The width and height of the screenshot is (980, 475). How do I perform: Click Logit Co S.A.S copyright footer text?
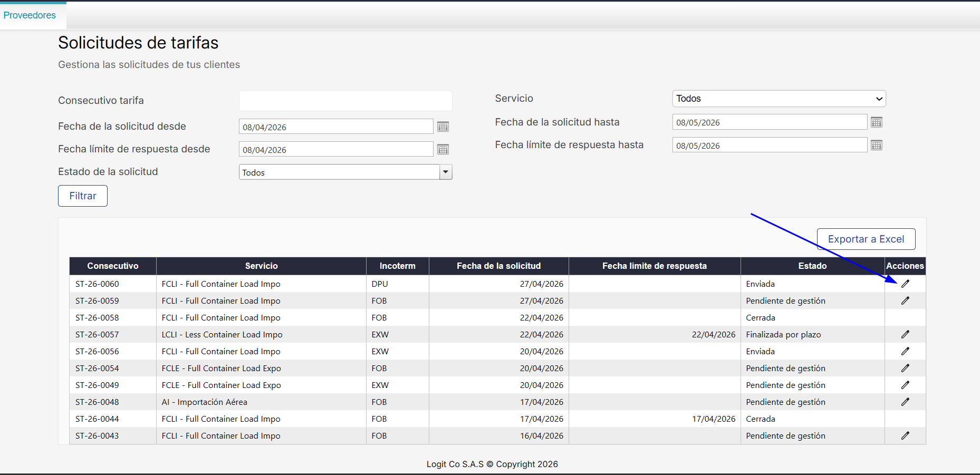point(492,464)
